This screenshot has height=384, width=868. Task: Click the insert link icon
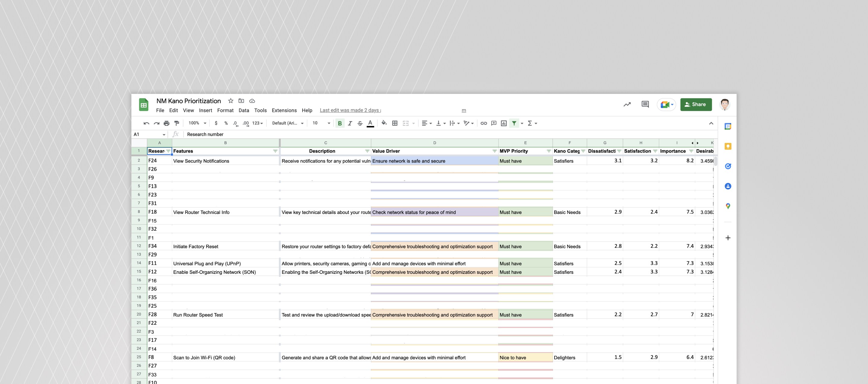(x=483, y=123)
